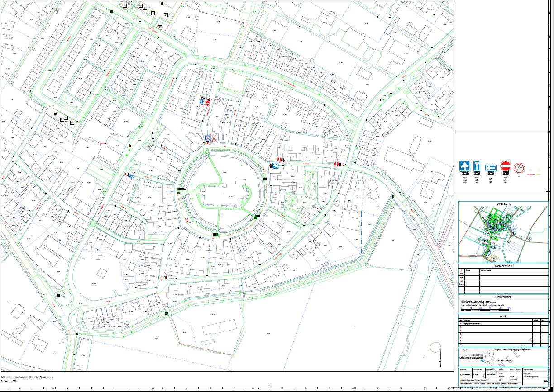554x392 pixels.
Task: Click the one-way straight arrow sign in legend
Action: (x=465, y=166)
